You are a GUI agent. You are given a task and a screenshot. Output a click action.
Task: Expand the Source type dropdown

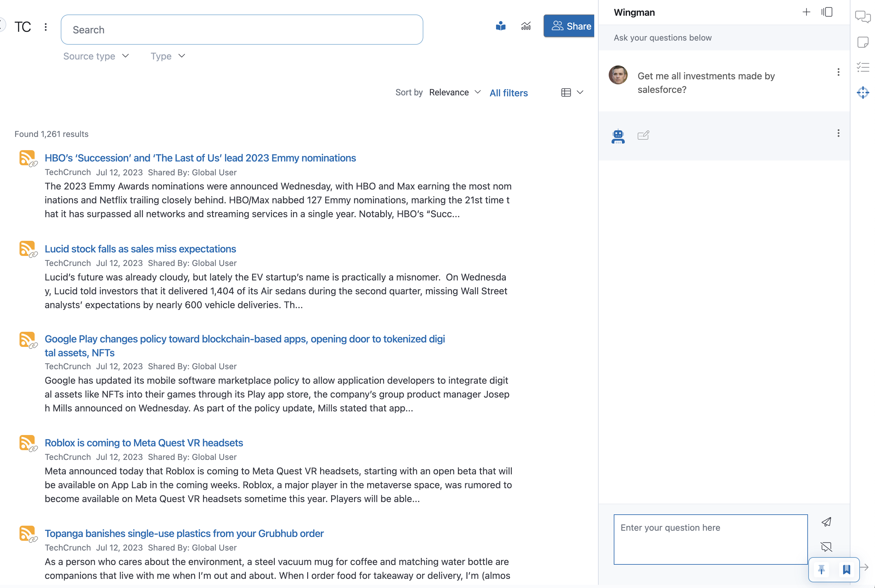[x=96, y=56]
